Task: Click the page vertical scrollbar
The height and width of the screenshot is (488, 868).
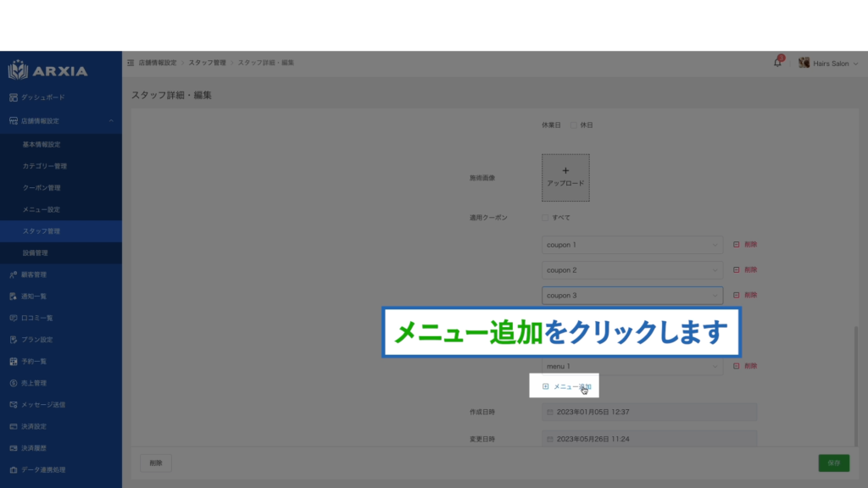Action: click(856, 385)
